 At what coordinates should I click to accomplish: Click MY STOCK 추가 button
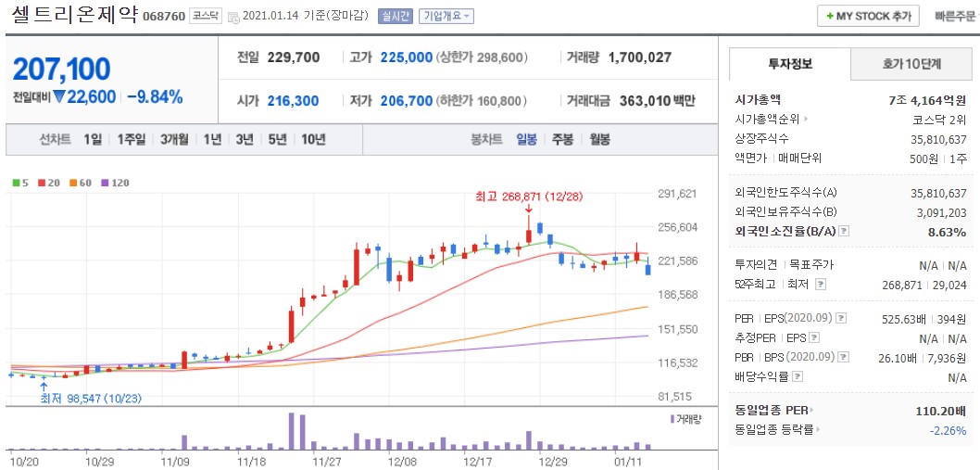click(x=868, y=17)
